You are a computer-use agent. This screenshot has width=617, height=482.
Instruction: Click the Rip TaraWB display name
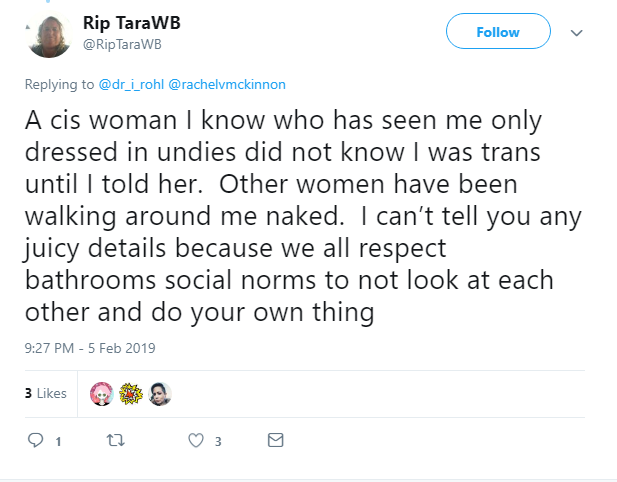(x=131, y=23)
